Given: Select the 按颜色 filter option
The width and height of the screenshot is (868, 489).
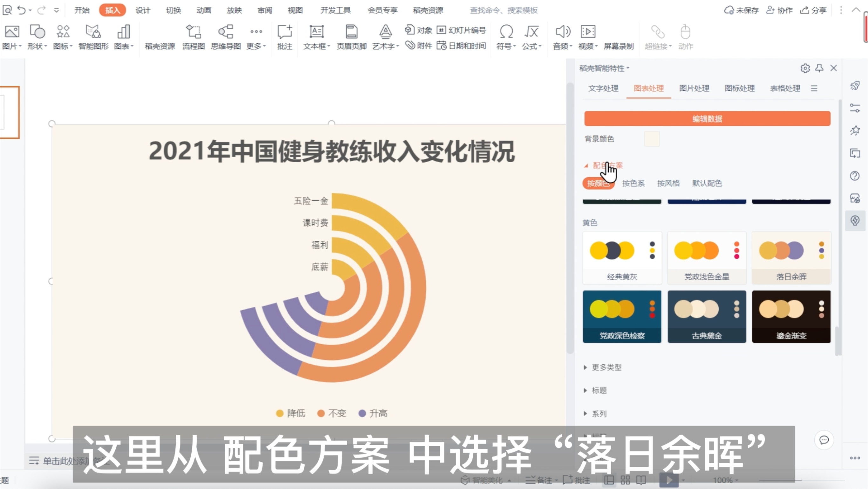Looking at the screenshot, I should coord(599,183).
